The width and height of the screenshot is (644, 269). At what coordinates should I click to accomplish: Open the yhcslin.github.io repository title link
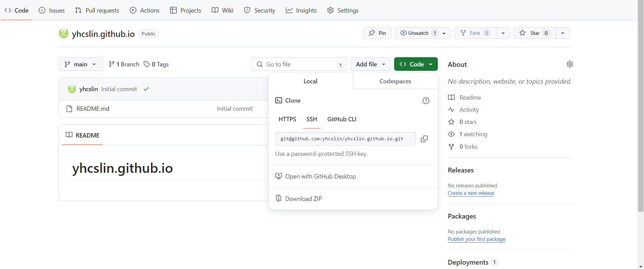103,34
